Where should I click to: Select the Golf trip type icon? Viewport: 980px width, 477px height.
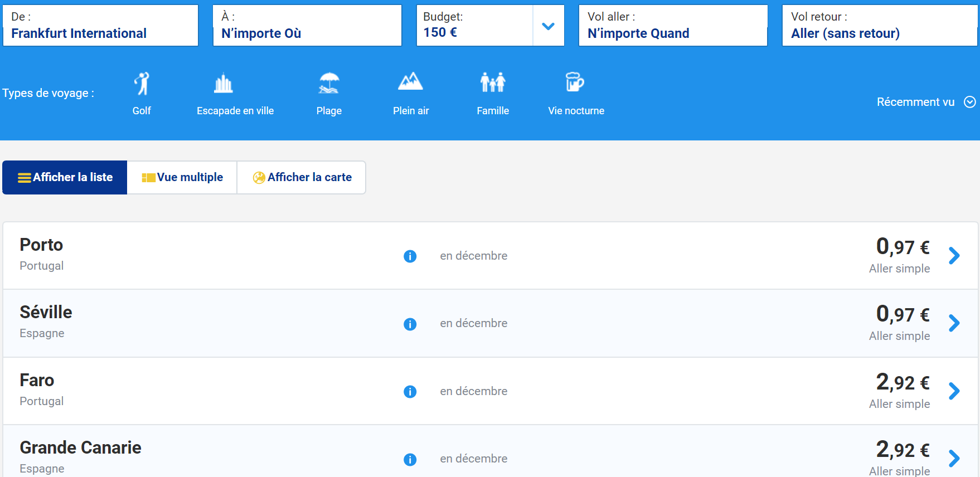point(142,84)
